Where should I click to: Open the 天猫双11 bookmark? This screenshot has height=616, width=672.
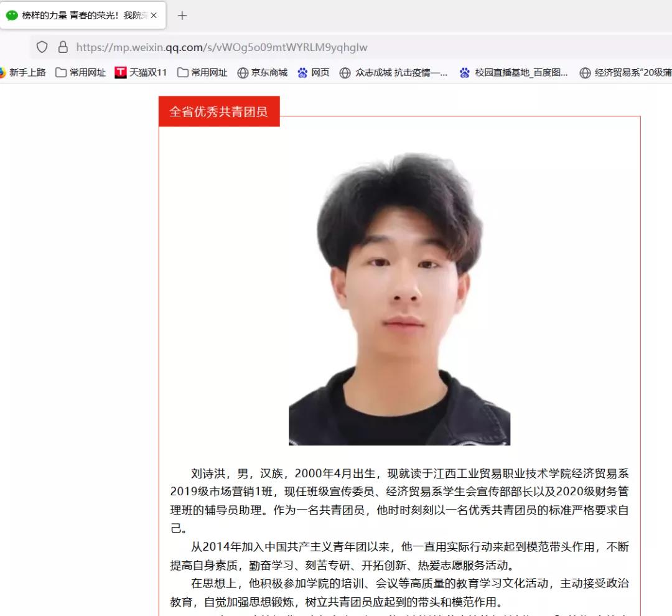[x=141, y=72]
